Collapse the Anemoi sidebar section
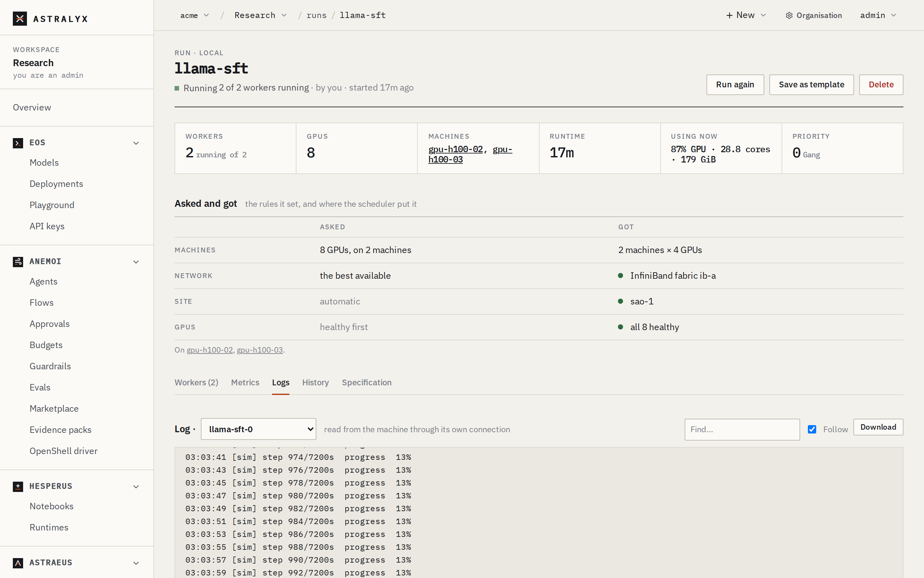 click(136, 262)
